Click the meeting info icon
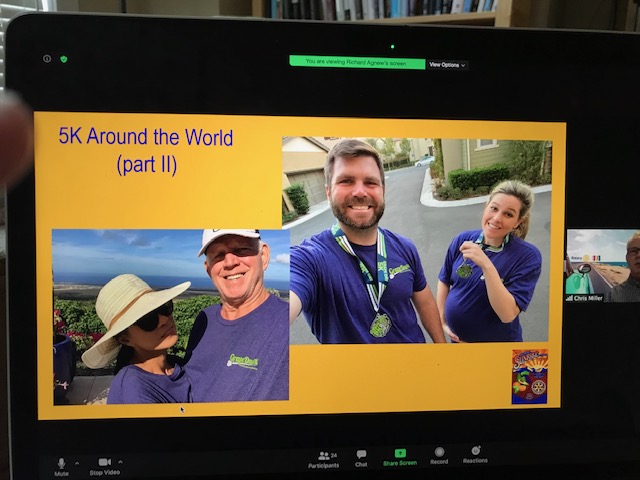Image resolution: width=640 pixels, height=480 pixels. pos(47,59)
